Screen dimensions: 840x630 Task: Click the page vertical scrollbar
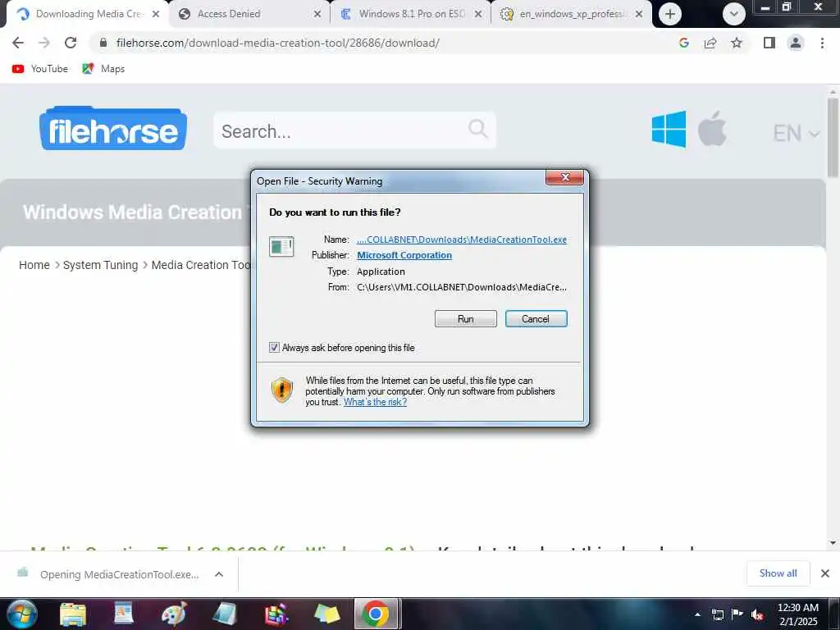coord(833,137)
